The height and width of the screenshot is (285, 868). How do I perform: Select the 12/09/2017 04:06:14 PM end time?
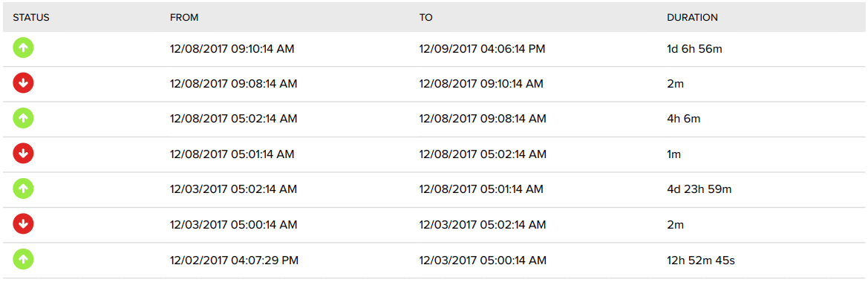tap(482, 49)
